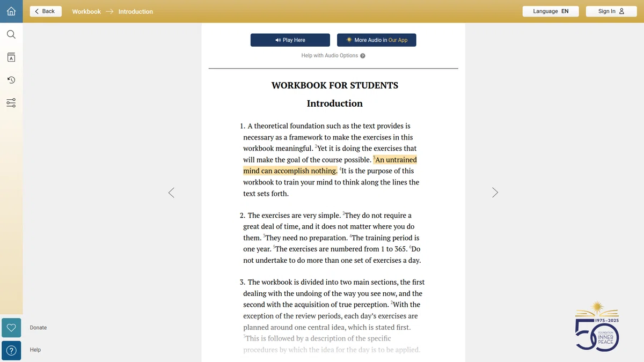The height and width of the screenshot is (362, 644).
Task: Click the highlighted sentence "An untrained mind can accomplish nothing."
Action: pos(330,165)
